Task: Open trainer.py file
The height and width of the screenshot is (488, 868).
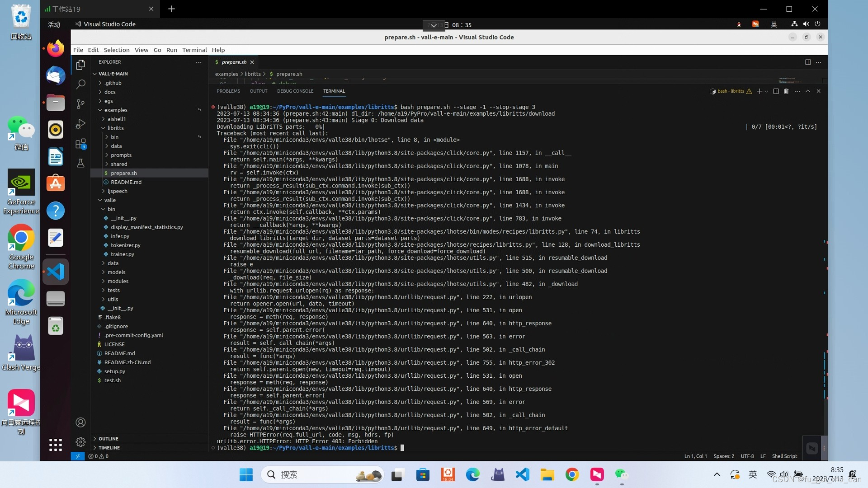Action: (x=149, y=254)
